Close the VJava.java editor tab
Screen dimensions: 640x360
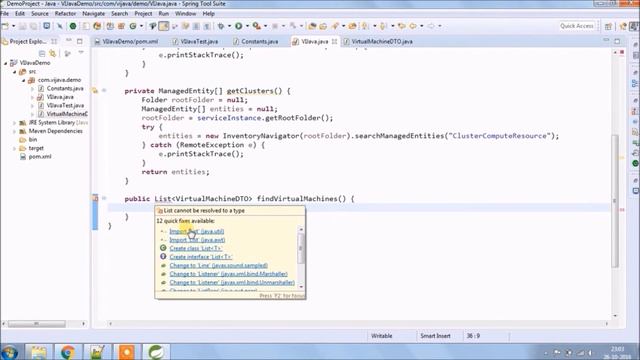(334, 41)
